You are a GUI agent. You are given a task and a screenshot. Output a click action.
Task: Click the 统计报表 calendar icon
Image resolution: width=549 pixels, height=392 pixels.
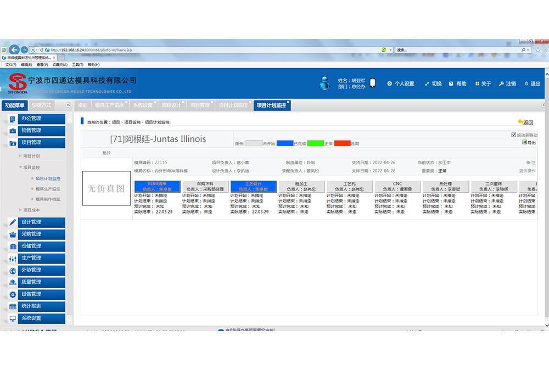(13, 306)
